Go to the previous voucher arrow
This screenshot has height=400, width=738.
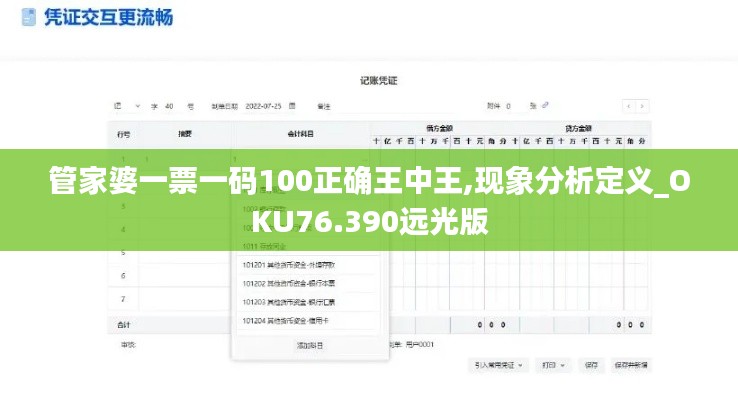coord(629,106)
